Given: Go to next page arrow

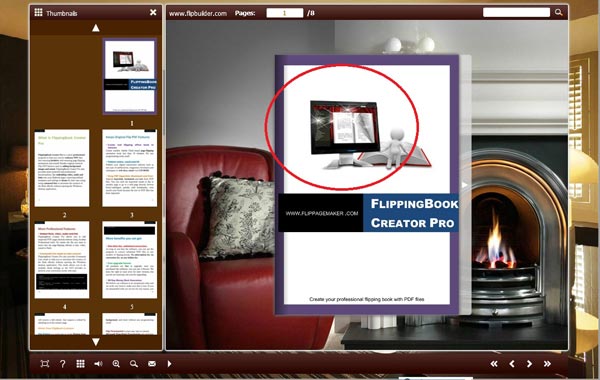Looking at the screenshot, I should tap(530, 364).
